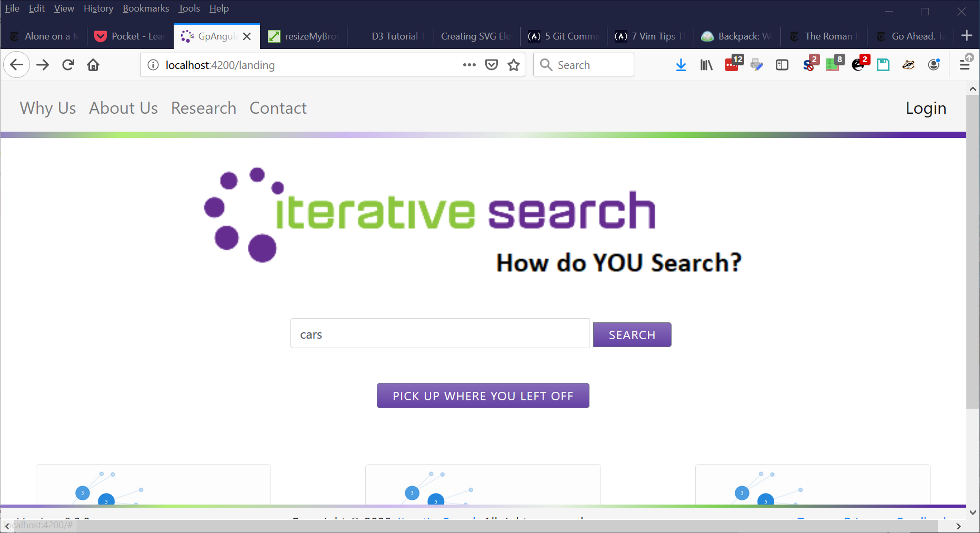
Task: Open the Library bookmarks icon
Action: pos(706,65)
